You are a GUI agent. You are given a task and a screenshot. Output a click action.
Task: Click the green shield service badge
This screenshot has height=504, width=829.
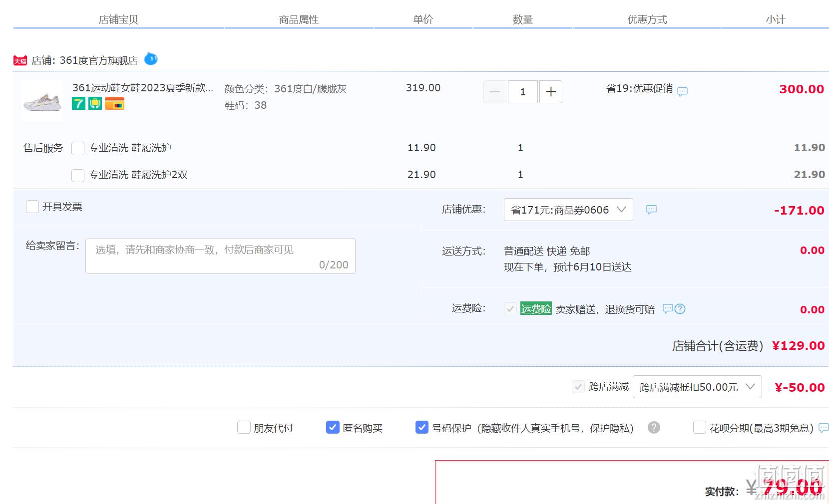[95, 103]
